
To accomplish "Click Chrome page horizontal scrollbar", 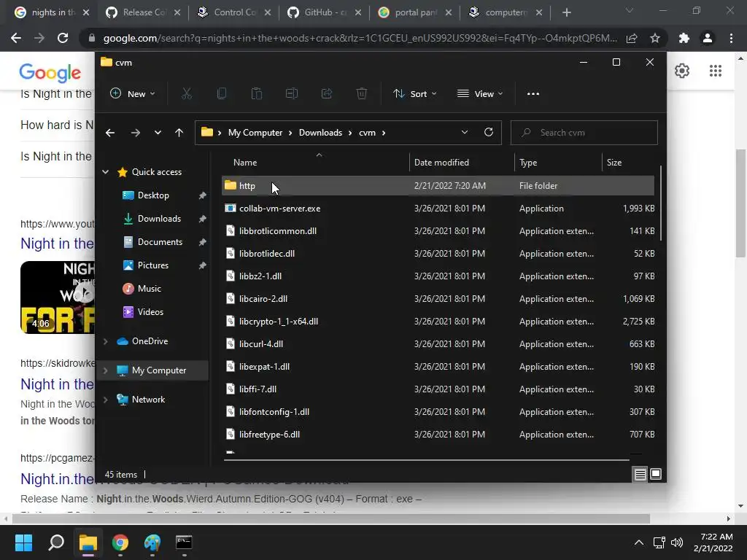I will pos(331,518).
